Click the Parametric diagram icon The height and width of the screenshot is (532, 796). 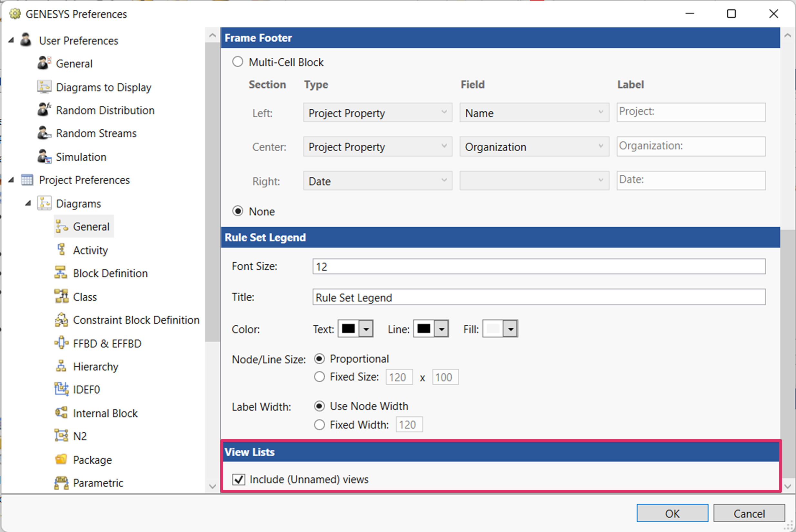(x=61, y=482)
